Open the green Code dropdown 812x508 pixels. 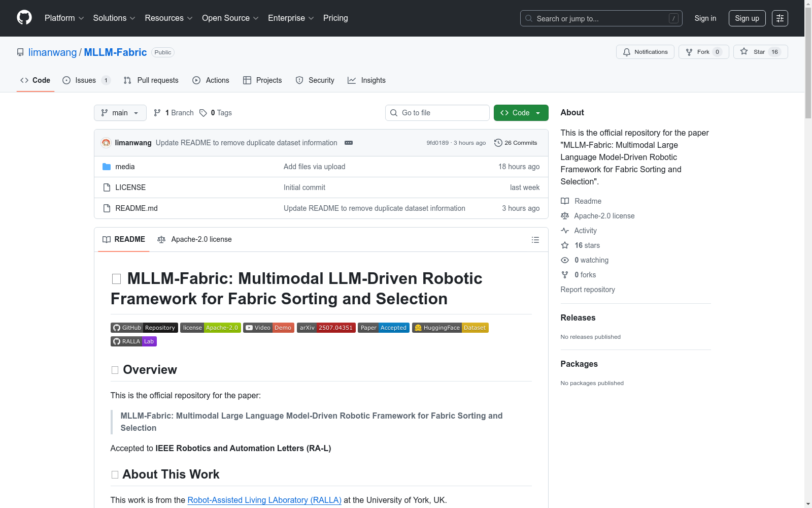[521, 113]
